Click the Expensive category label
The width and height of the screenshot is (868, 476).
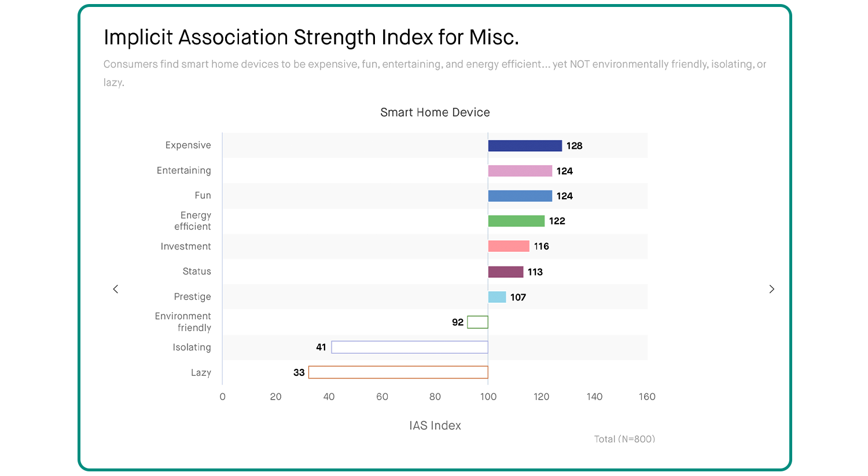pos(188,145)
